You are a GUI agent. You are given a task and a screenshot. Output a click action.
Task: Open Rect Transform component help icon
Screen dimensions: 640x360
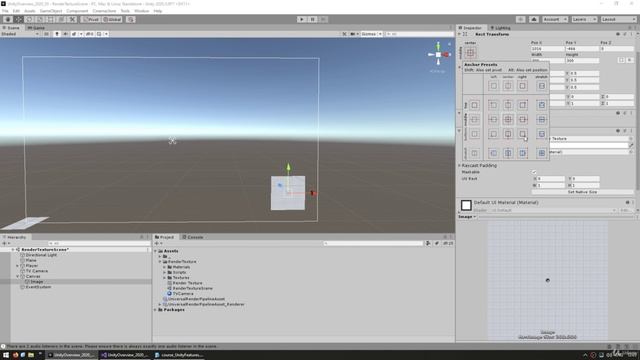[618, 34]
